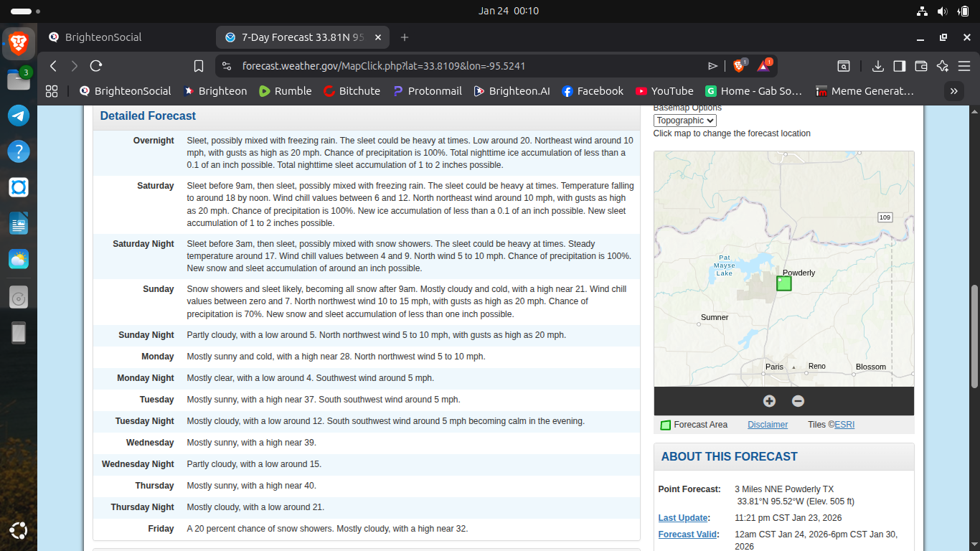Screen dimensions: 980x551
Task: Toggle the browser sidebar panel icon
Action: click(899, 66)
